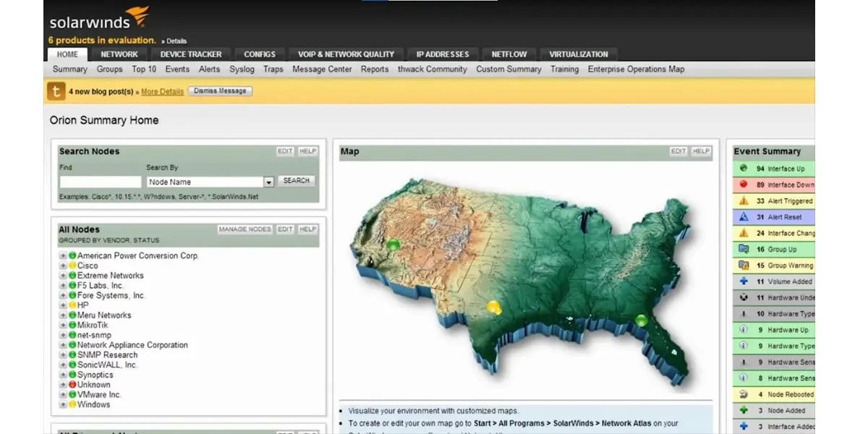The height and width of the screenshot is (434, 868).
Task: Click the Find input field
Action: coord(101,182)
